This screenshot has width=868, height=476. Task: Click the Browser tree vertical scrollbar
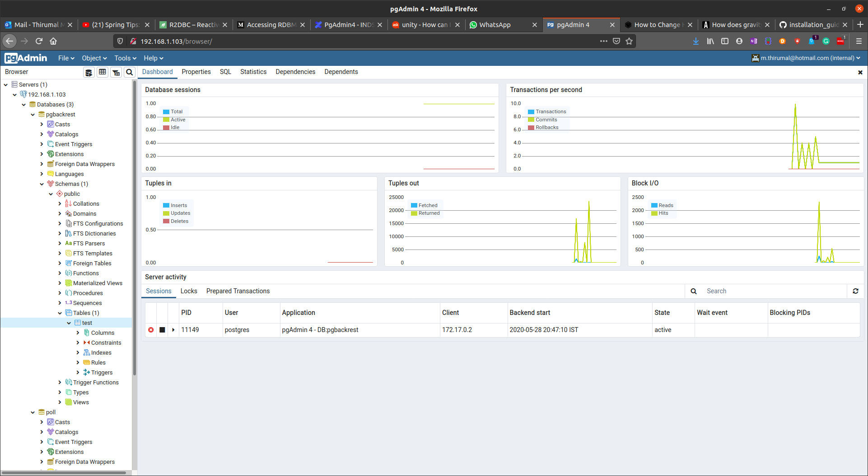[x=135, y=228]
